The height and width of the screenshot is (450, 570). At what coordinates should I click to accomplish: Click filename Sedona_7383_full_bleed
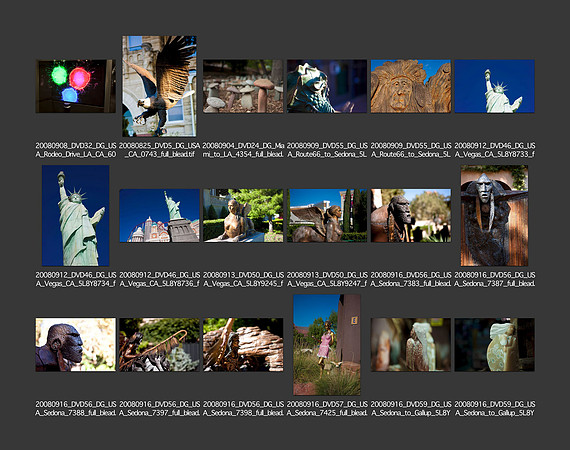pyautogui.click(x=411, y=279)
